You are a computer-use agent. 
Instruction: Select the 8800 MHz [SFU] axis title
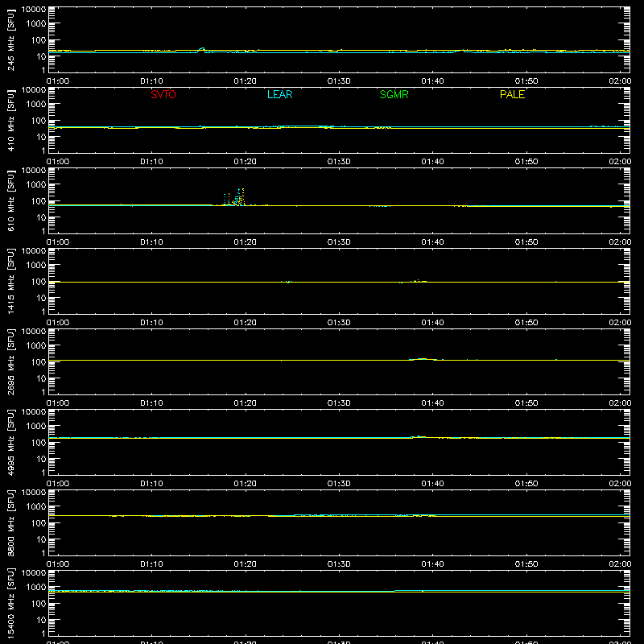(11, 523)
